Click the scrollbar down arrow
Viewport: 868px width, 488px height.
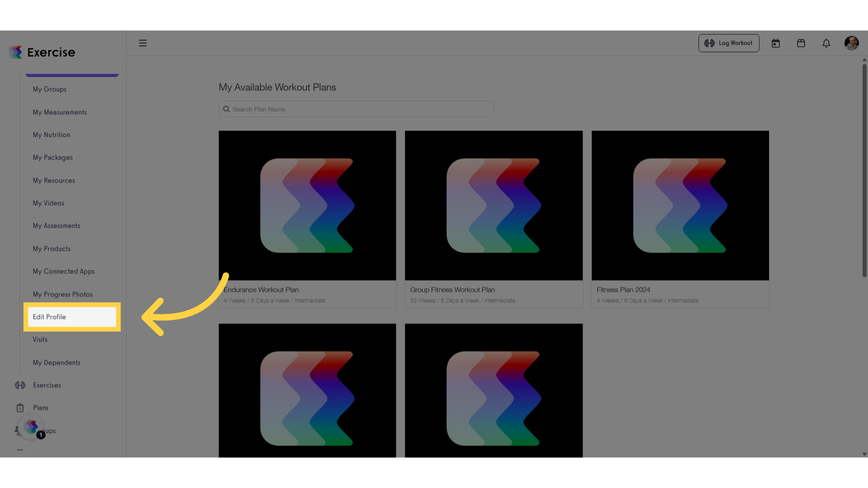coord(864,454)
